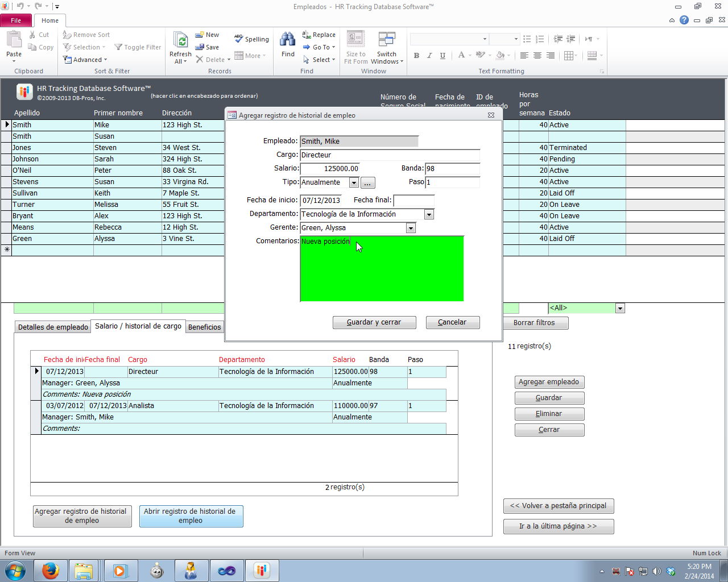The image size is (728, 582).
Task: Click the Replace icon
Action: click(307, 35)
